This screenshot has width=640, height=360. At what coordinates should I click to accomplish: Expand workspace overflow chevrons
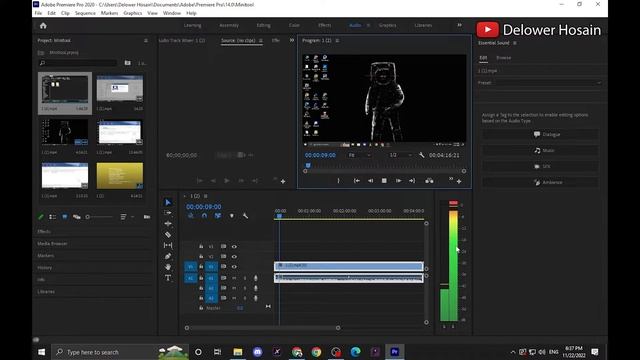point(459,25)
